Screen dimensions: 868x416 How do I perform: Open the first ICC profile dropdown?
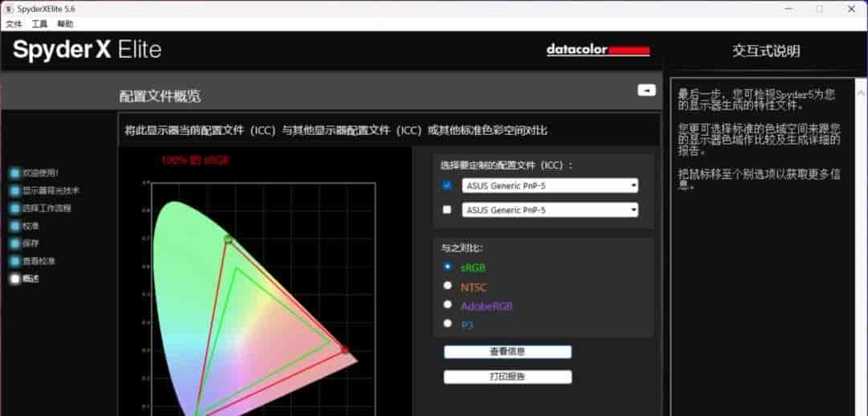[551, 186]
